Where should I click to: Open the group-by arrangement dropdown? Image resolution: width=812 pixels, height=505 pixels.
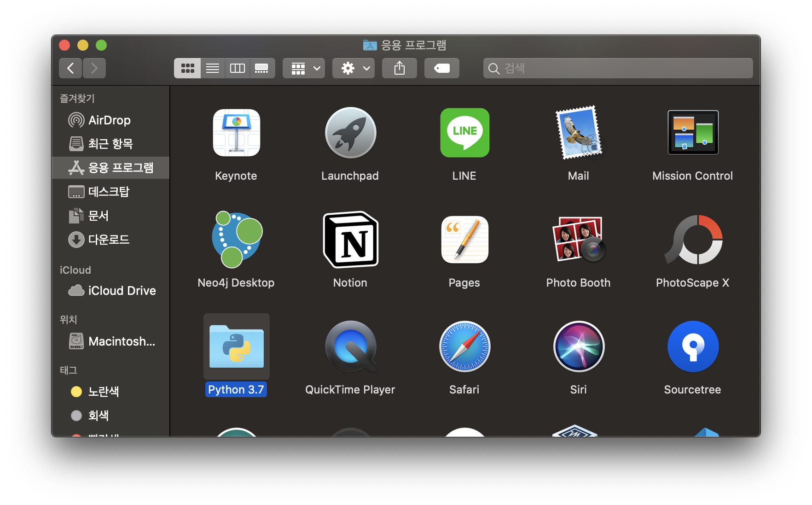pos(304,68)
